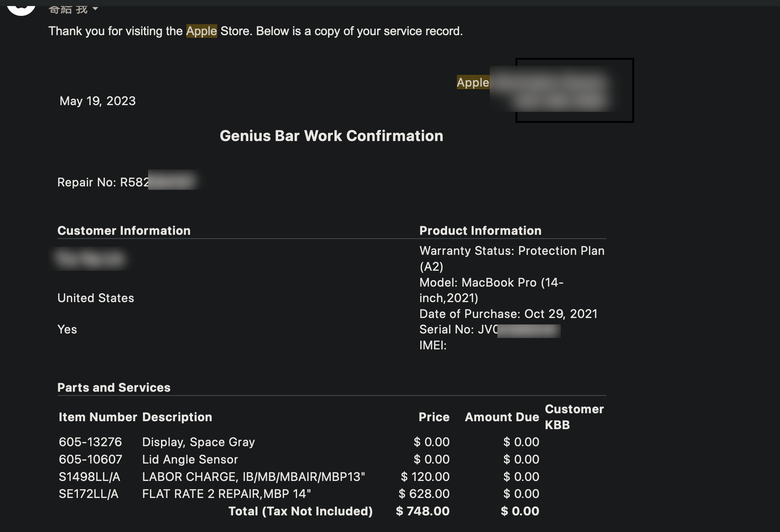The height and width of the screenshot is (532, 780).
Task: Click the "Customer KBB" column header
Action: click(x=574, y=417)
